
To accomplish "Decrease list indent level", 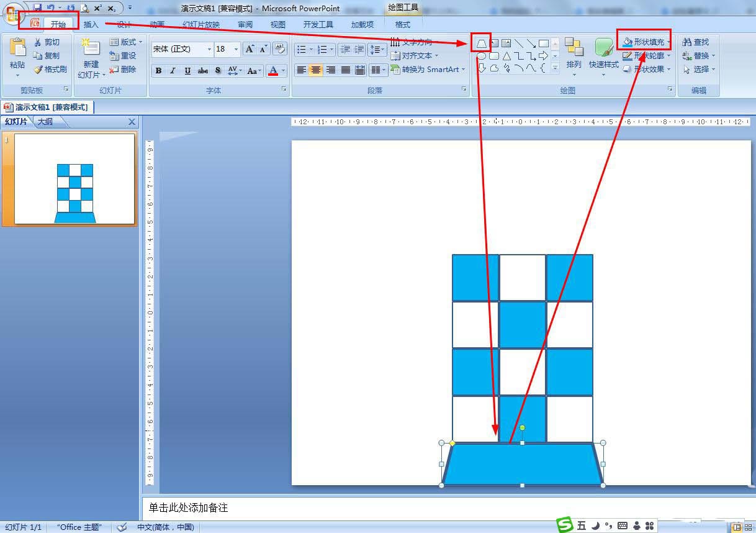I will click(x=345, y=49).
